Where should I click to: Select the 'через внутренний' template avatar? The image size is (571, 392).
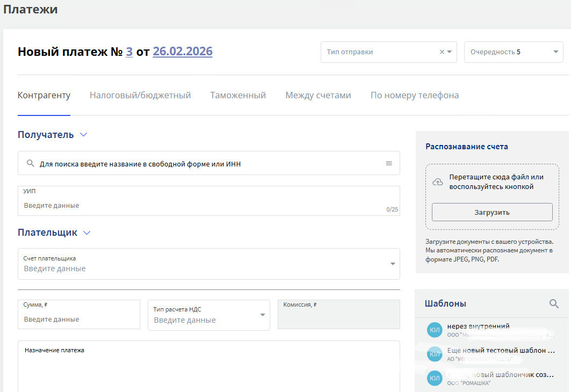[x=435, y=330]
